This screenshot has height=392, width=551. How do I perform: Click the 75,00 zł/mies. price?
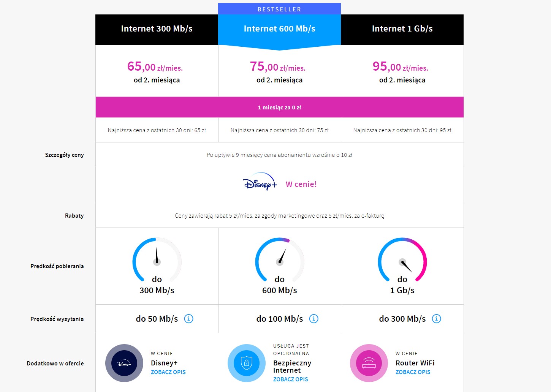[278, 67]
